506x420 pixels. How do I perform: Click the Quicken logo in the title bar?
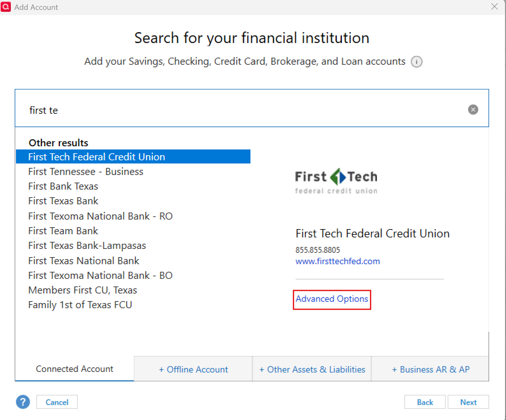[x=6, y=7]
